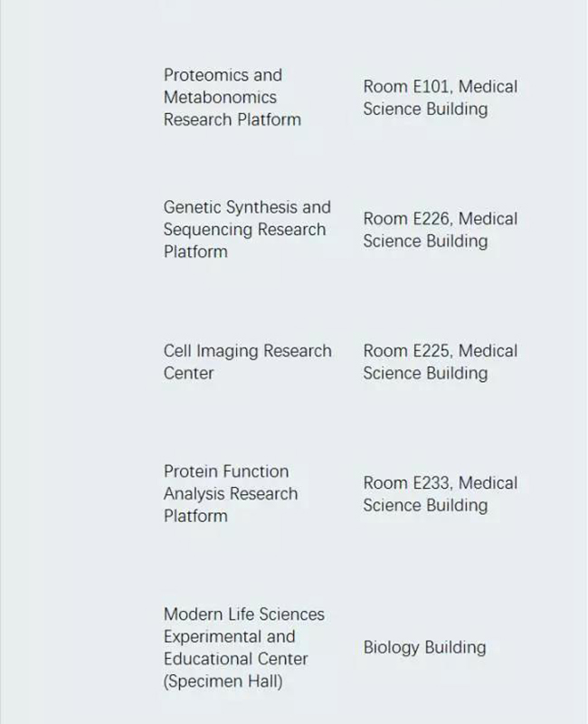Screen dimensions: 588x724
Task: Select the Room E233, Medical Science Building location
Action: 440,494
